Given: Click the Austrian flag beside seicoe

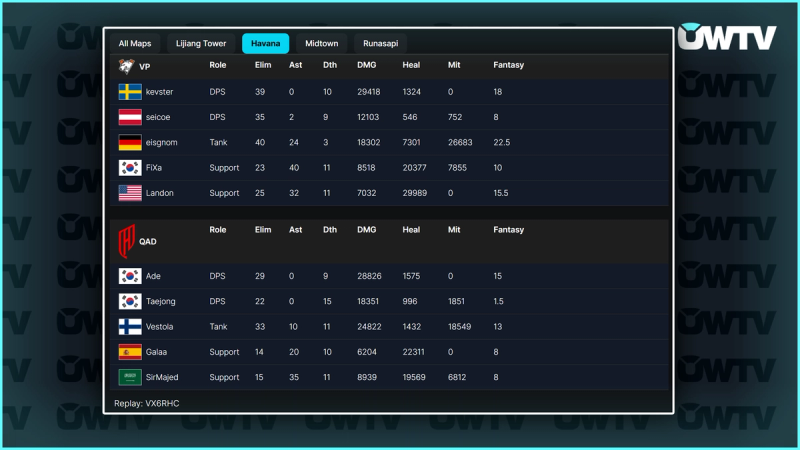Looking at the screenshot, I should (x=130, y=117).
